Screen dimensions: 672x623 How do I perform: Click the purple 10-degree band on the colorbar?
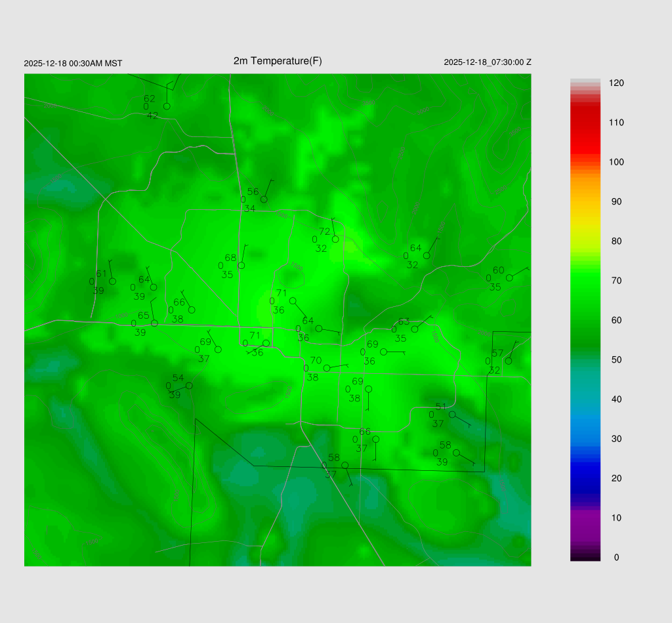[585, 517]
